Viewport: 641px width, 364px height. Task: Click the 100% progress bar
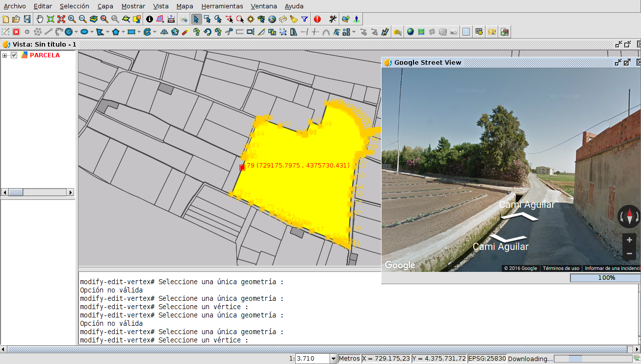pyautogui.click(x=606, y=278)
